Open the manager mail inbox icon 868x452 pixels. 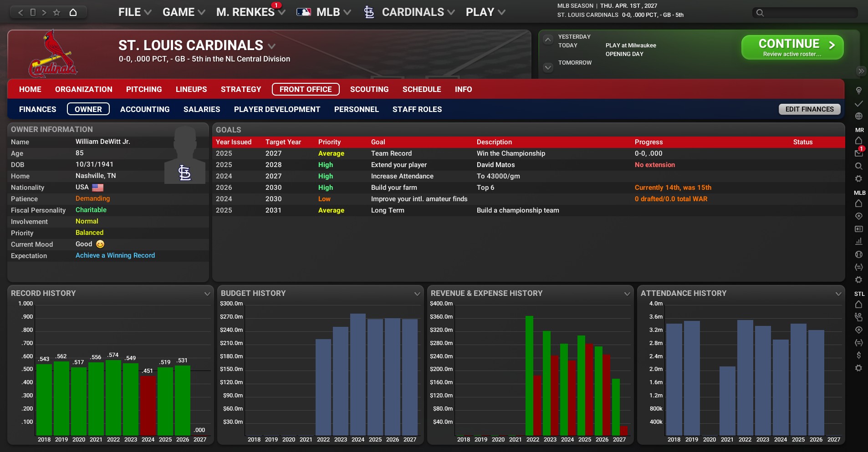(858, 153)
